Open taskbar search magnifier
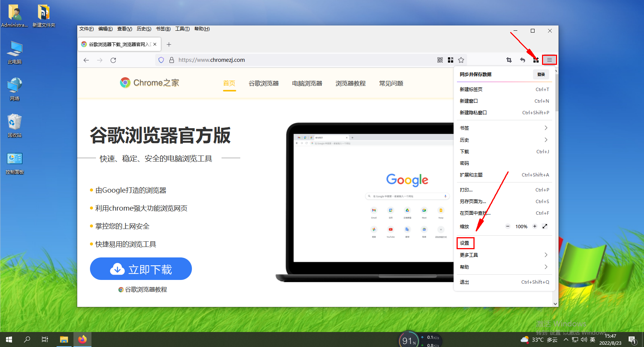Screen dimensions: 644x347 pyautogui.click(x=27, y=340)
